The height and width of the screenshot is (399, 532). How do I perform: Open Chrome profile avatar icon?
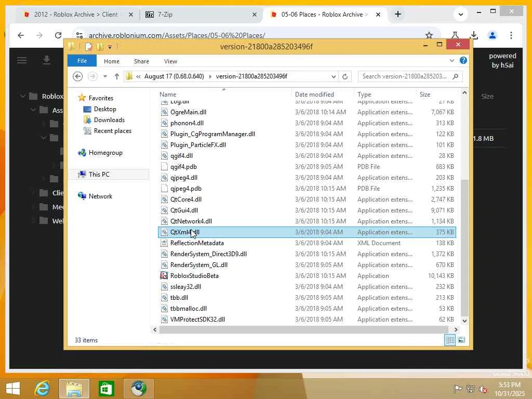pyautogui.click(x=493, y=35)
